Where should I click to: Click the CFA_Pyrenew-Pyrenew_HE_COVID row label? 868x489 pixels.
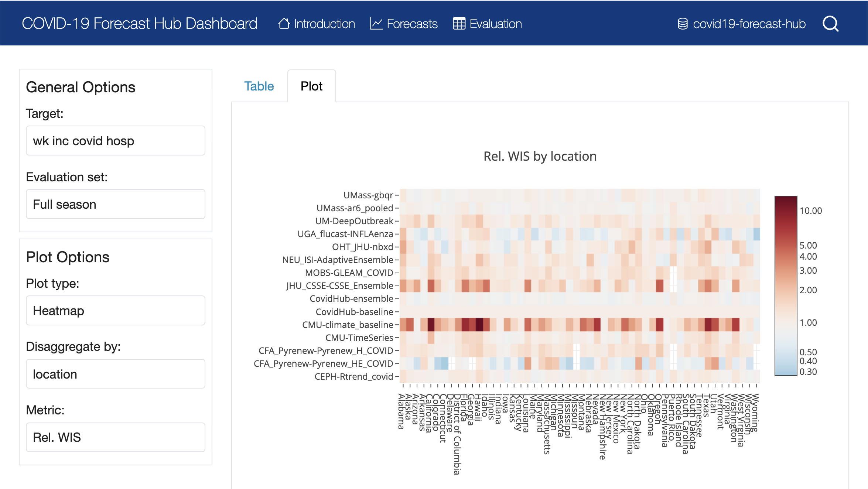click(x=323, y=363)
